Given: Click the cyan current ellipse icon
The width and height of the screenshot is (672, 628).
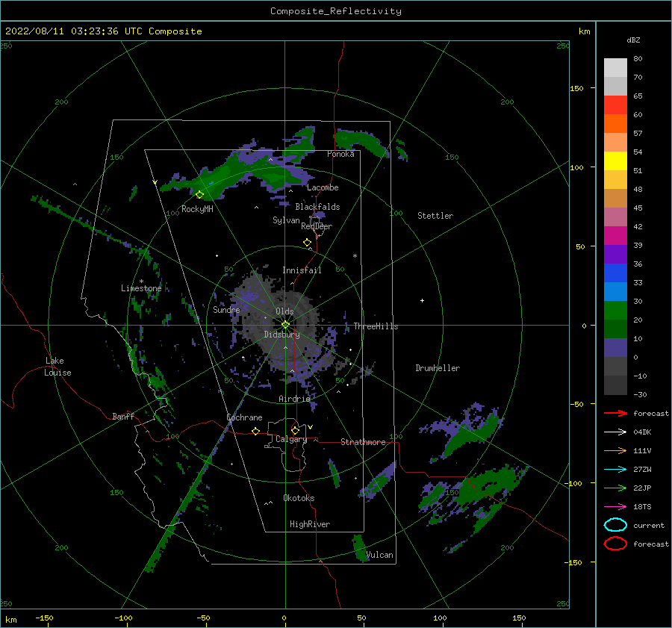Looking at the screenshot, I should [x=615, y=525].
